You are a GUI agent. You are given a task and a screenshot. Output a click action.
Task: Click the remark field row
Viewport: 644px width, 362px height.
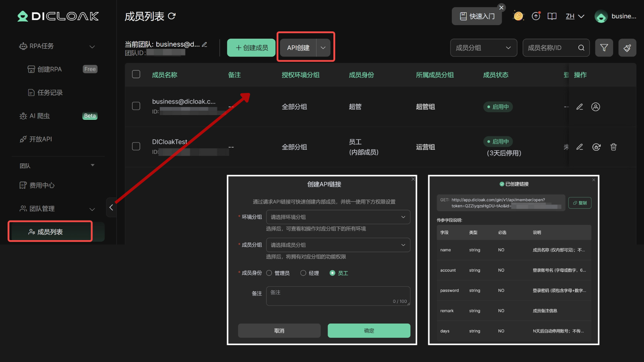514,311
